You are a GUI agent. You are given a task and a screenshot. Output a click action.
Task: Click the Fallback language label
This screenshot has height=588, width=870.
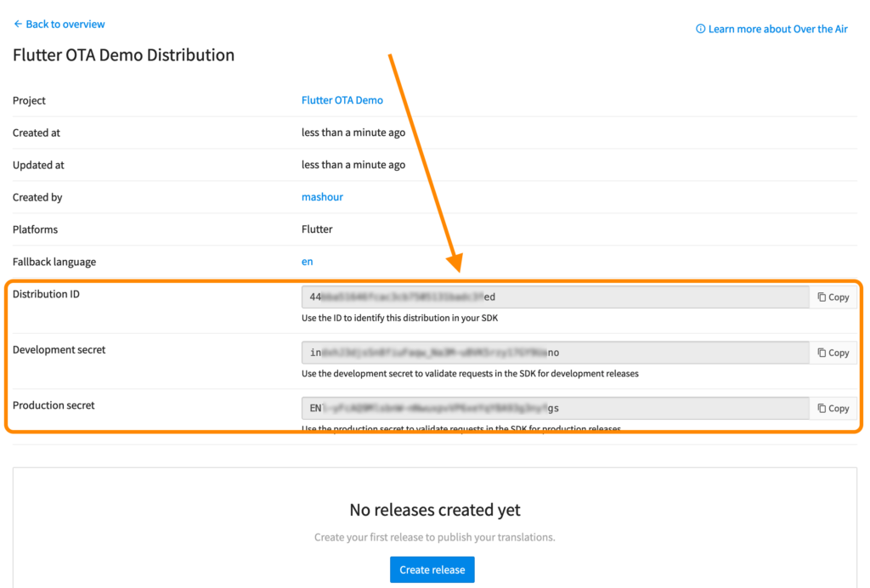(54, 262)
